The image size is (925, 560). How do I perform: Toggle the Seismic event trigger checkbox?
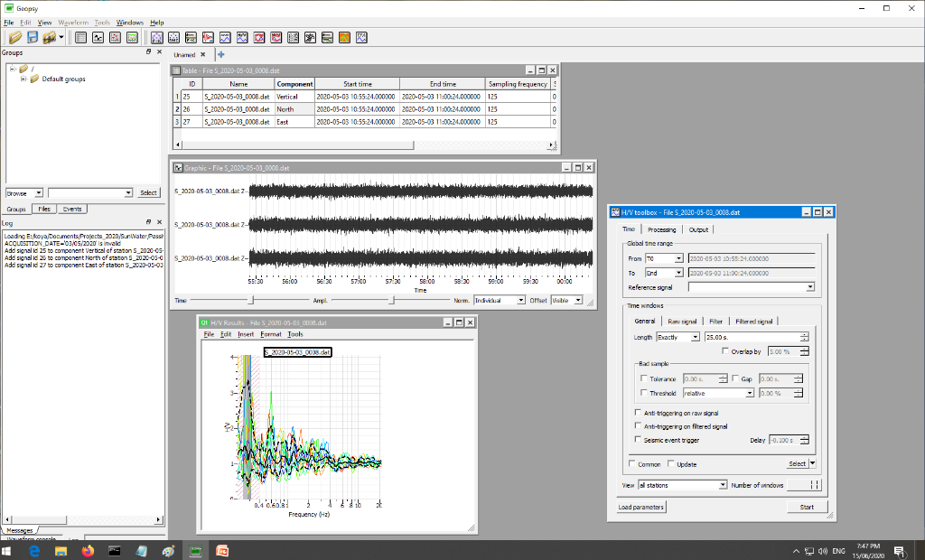[x=639, y=440]
